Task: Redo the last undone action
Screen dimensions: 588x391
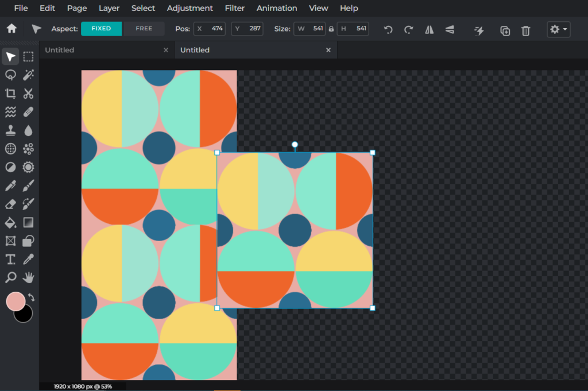Action: click(408, 30)
